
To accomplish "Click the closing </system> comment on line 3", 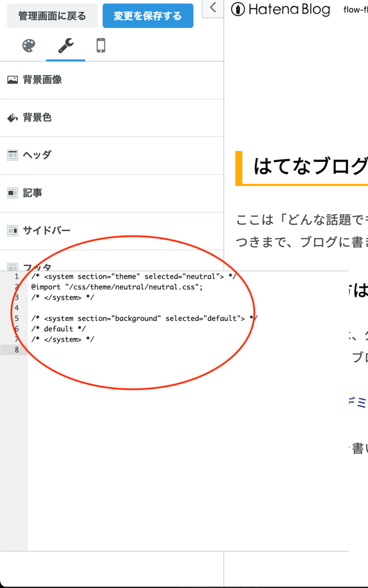I will (63, 297).
